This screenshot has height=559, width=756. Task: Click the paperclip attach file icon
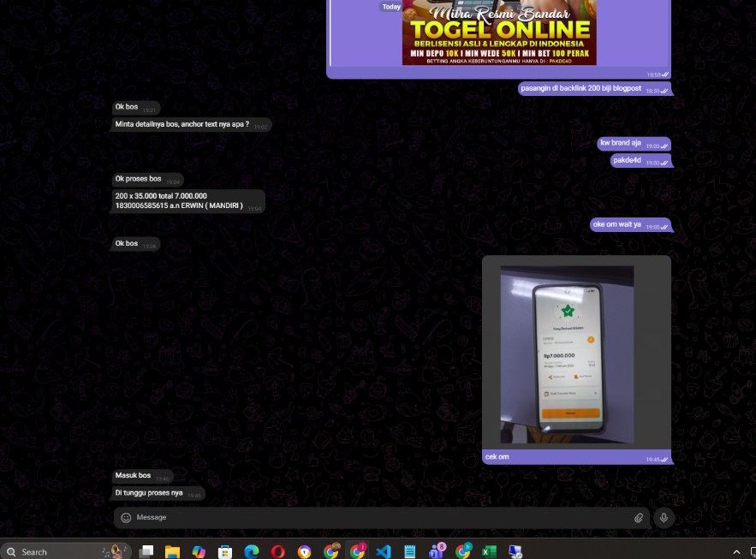[639, 518]
